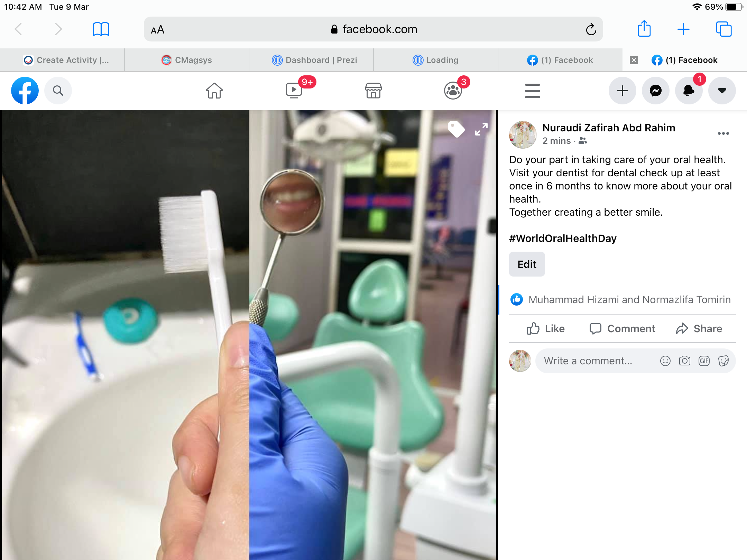
Task: Click the Comment button
Action: click(622, 328)
